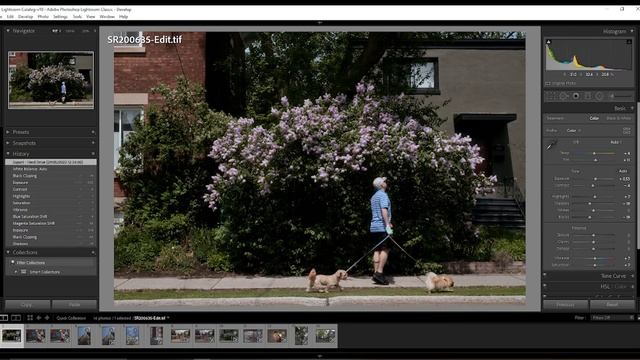Click the Navigator preview thumbnail
The width and height of the screenshot is (640, 360).
tap(51, 80)
